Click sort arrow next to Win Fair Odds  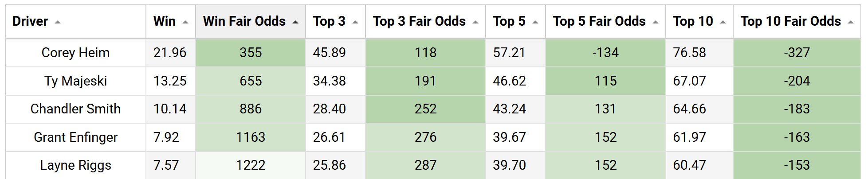click(x=295, y=22)
